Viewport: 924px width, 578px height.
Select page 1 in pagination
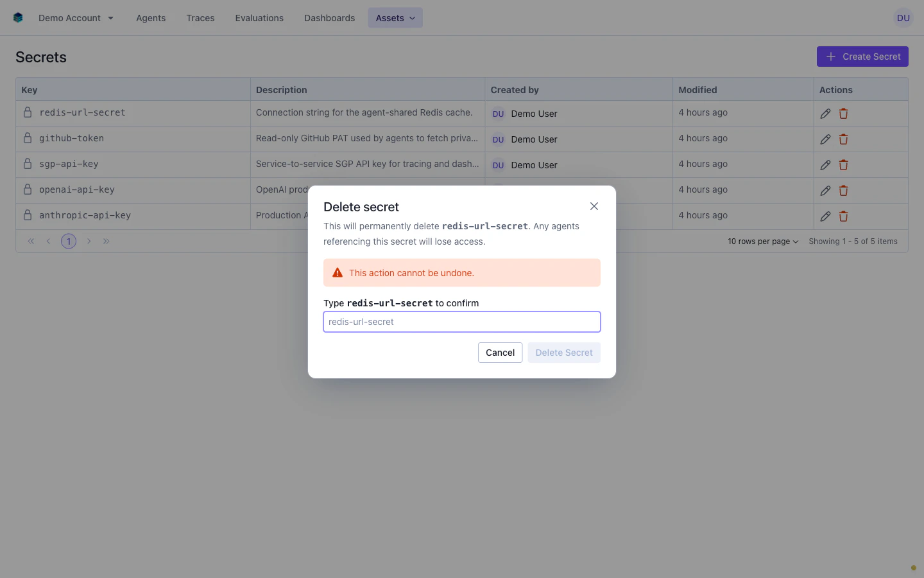pyautogui.click(x=69, y=241)
